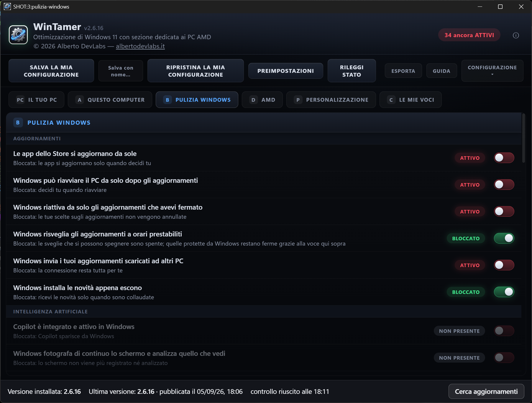532x403 pixels.
Task: Open the PERSONALIZZAZIONE tab
Action: 331,100
